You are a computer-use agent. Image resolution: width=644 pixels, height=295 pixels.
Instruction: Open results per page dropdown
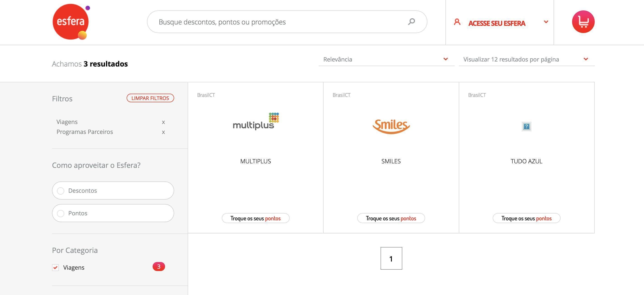(527, 59)
